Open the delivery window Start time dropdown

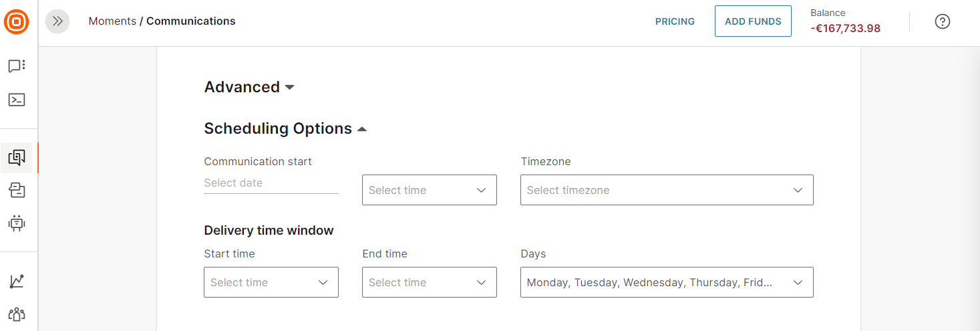pyautogui.click(x=271, y=282)
